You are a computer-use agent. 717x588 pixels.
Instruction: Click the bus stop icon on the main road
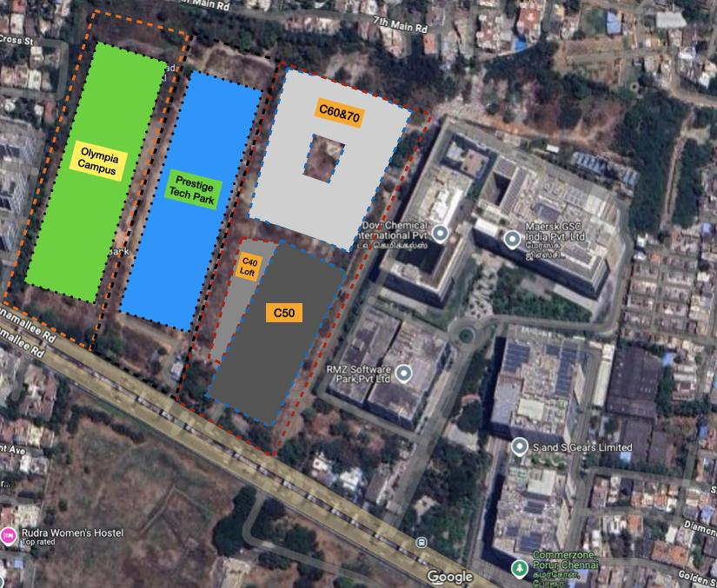(x=422, y=542)
